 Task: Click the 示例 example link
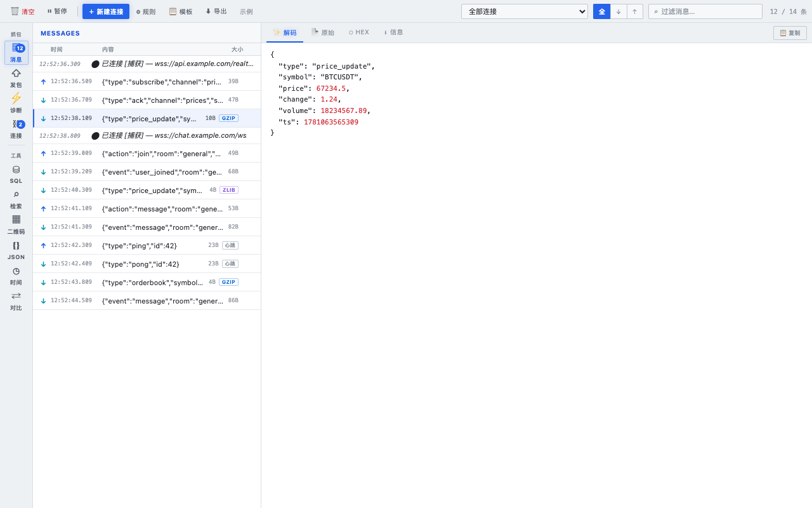tap(246, 11)
